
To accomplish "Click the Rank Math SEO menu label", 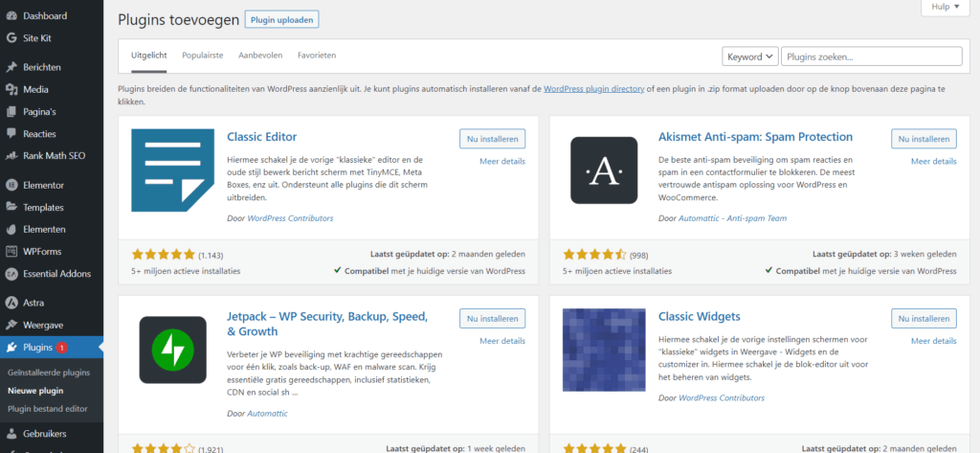I will pyautogui.click(x=55, y=156).
